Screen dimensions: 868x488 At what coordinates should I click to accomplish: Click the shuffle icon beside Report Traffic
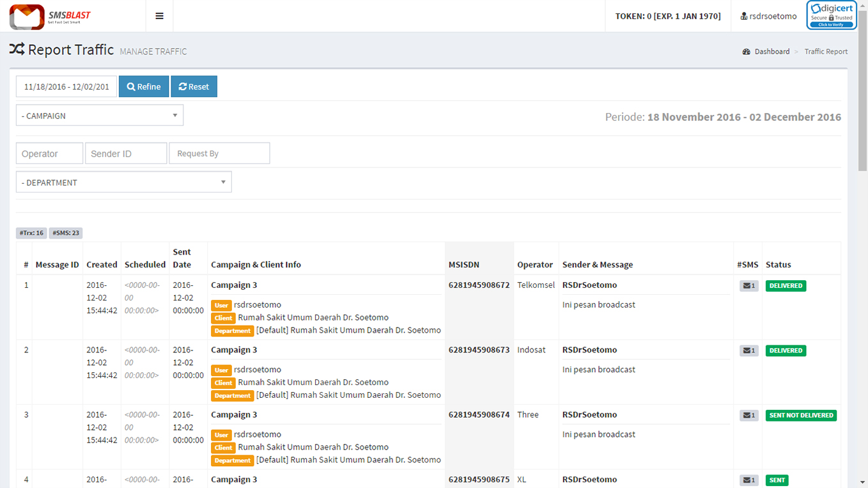(17, 49)
